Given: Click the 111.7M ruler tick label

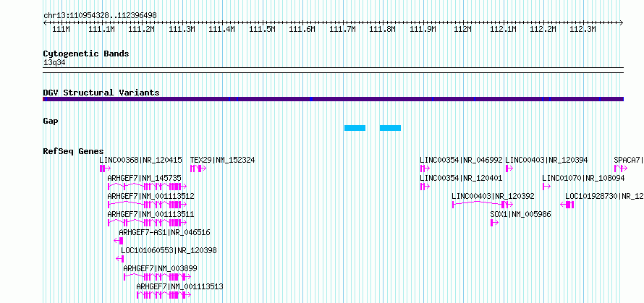Looking at the screenshot, I should 342,29.
